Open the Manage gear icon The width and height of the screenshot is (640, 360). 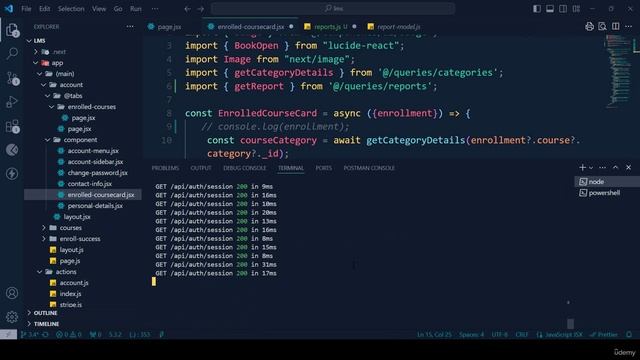pos(12,317)
